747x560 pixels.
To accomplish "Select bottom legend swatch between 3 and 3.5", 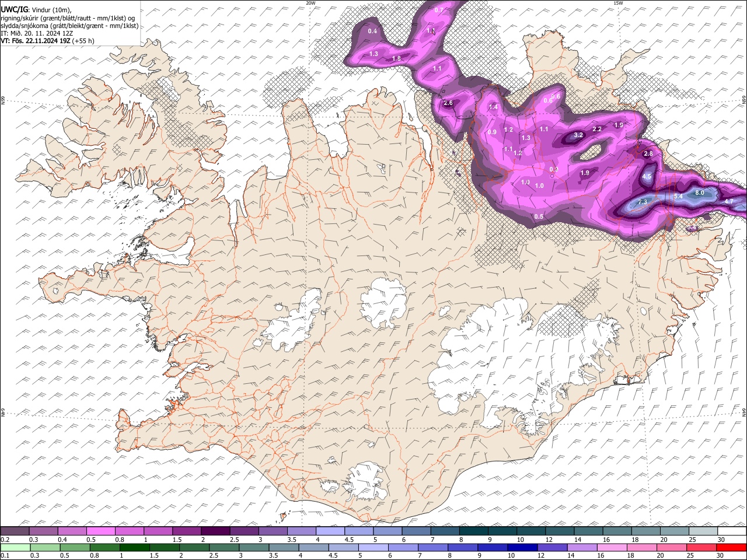I will [253, 547].
